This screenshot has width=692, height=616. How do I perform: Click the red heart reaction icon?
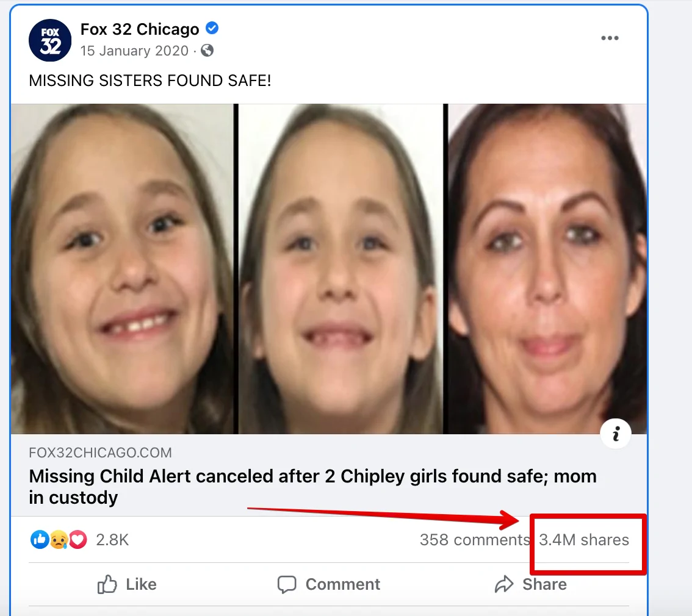pyautogui.click(x=77, y=539)
